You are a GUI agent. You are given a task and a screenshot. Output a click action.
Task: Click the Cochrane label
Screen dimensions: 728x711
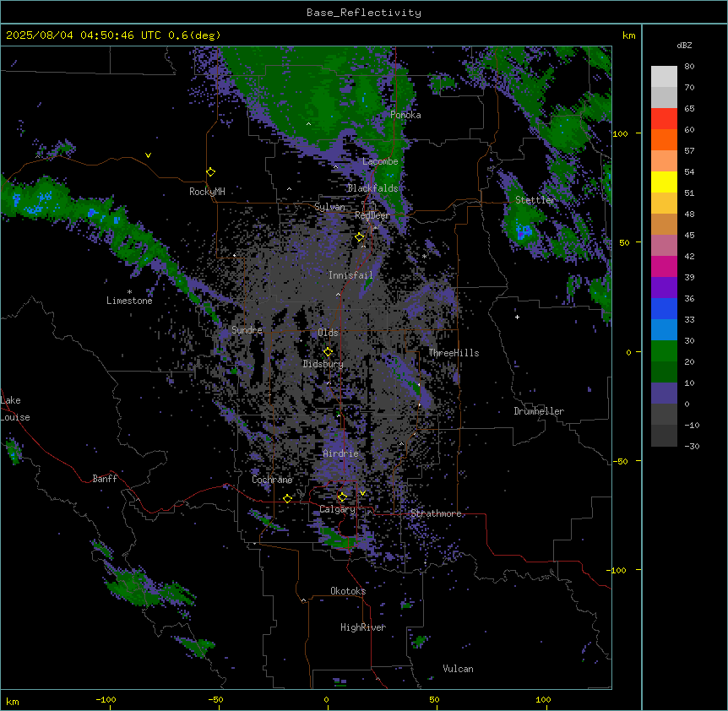coord(272,480)
